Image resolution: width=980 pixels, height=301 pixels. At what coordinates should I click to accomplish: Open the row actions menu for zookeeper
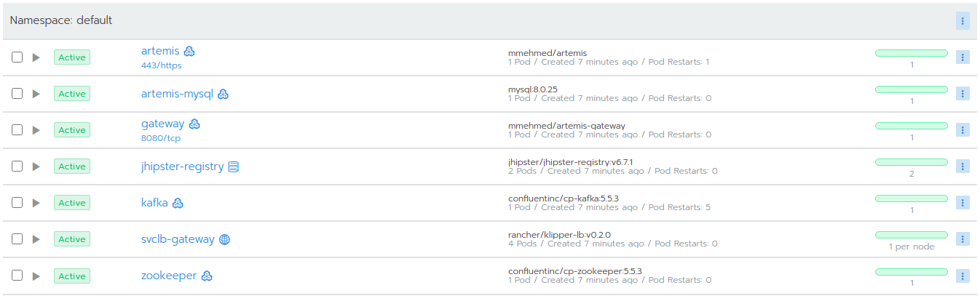pyautogui.click(x=963, y=276)
